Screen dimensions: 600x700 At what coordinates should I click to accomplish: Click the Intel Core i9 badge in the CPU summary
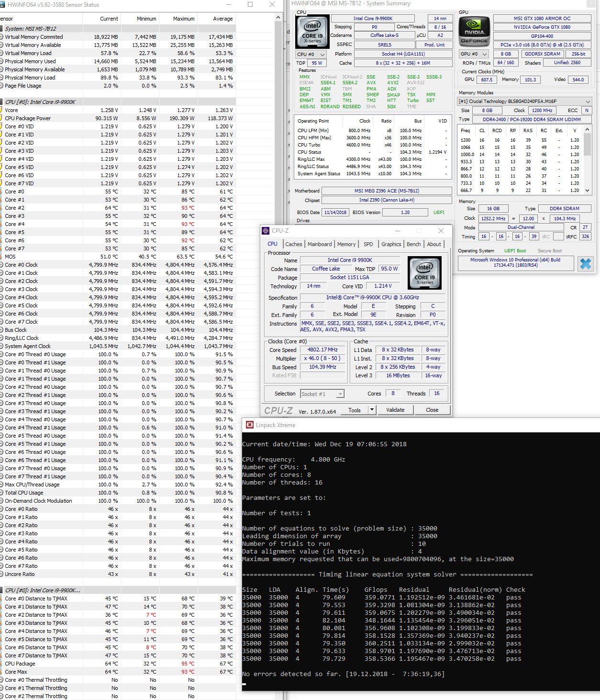(311, 32)
